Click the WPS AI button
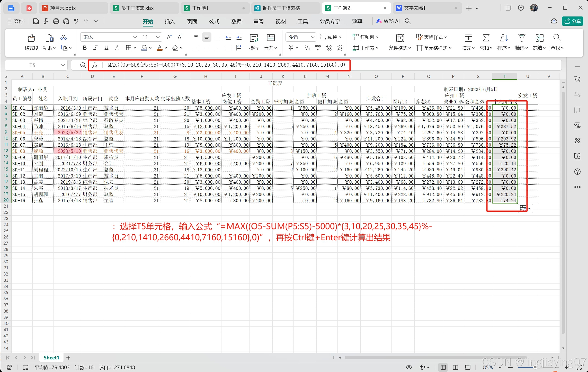 [388, 21]
